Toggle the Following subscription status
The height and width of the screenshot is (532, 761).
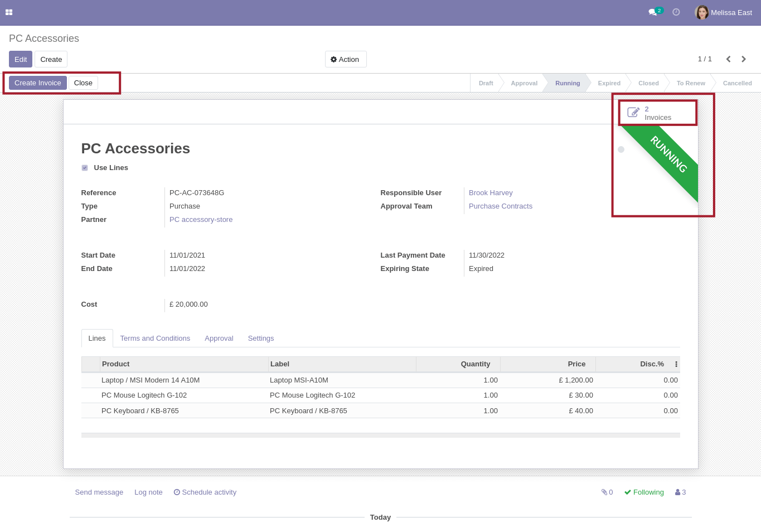tap(644, 492)
